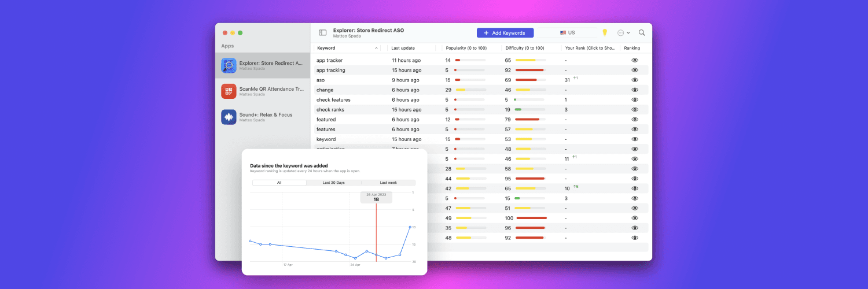Toggle eye icon for featured row

635,119
